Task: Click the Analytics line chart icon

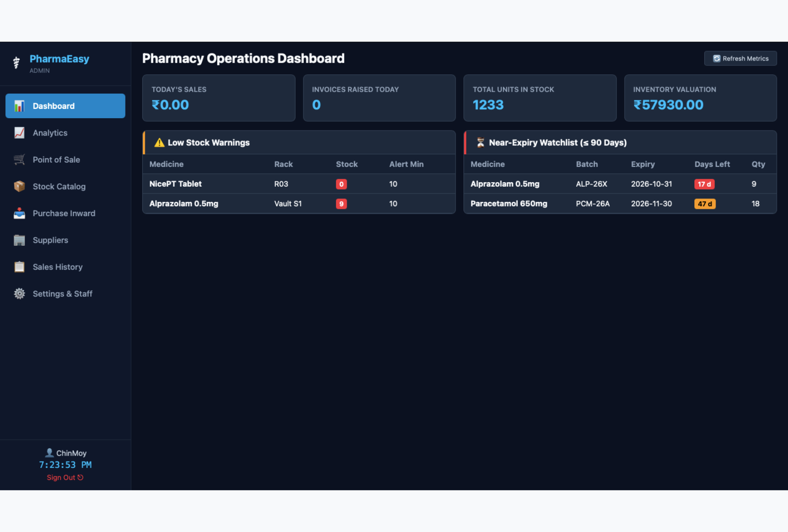Action: (19, 133)
